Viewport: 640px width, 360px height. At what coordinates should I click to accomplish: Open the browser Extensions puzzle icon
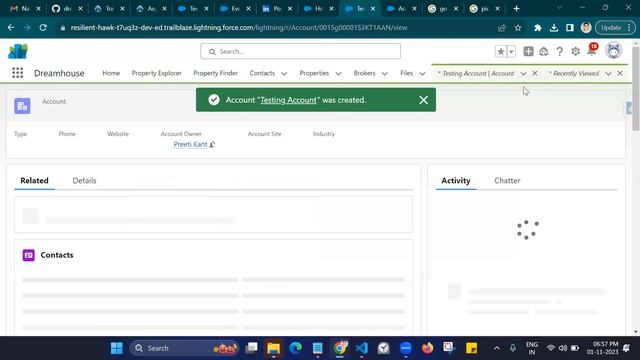click(x=538, y=28)
